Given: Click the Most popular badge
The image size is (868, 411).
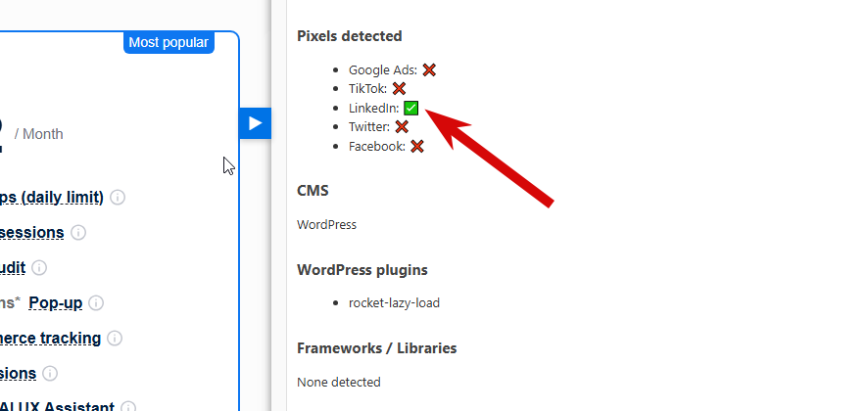Looking at the screenshot, I should tap(169, 42).
